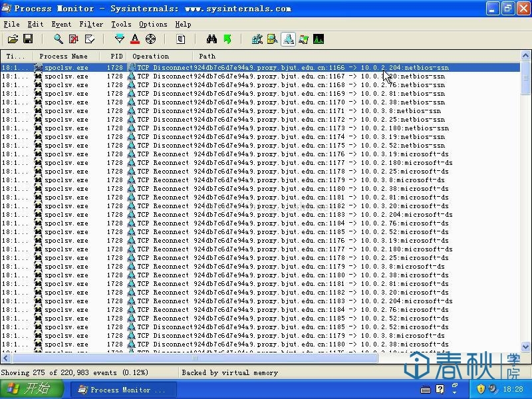Select TCP Disconnect row to 10.0.2.81:netbios-ssn

pyautogui.click(x=260, y=94)
